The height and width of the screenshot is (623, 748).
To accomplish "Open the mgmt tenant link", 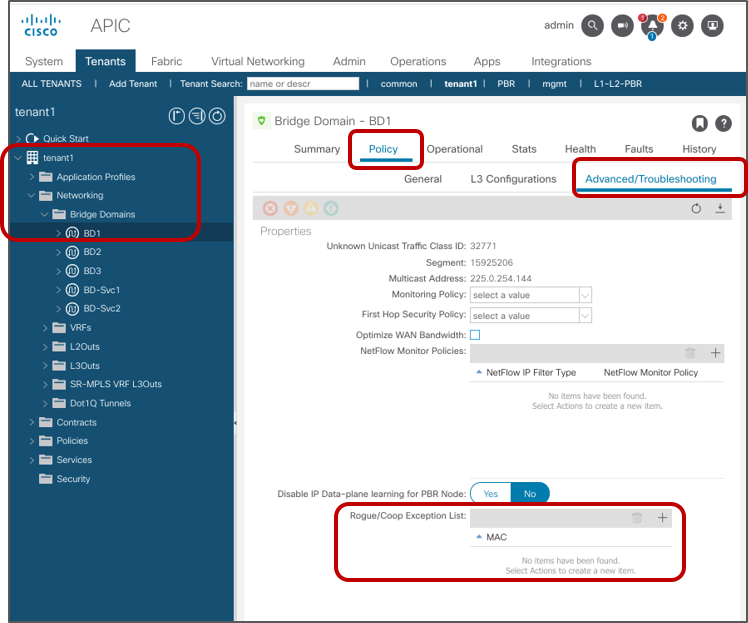I will [x=554, y=83].
